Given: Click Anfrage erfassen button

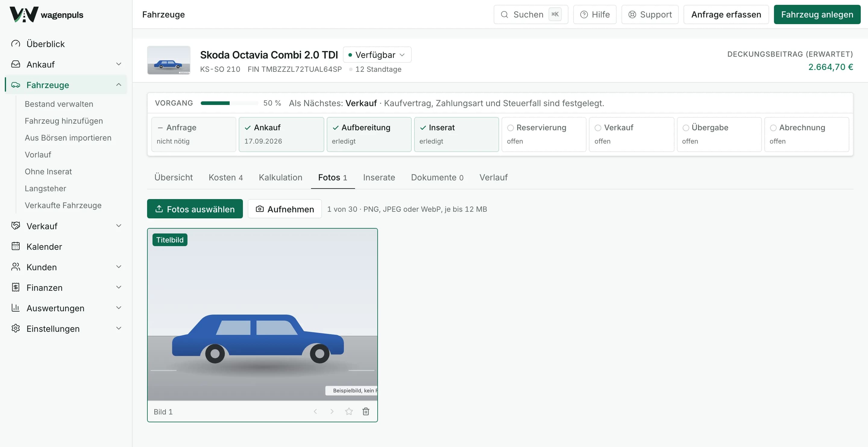Looking at the screenshot, I should 726,14.
